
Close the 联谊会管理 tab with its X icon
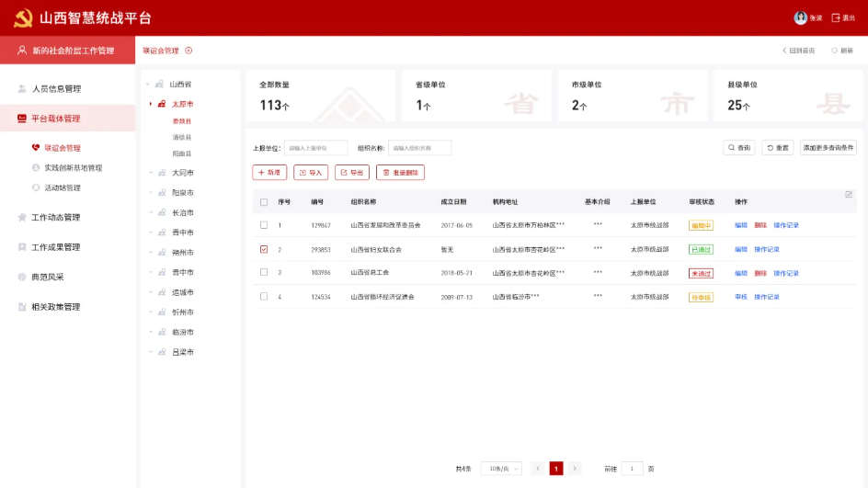[x=188, y=51]
